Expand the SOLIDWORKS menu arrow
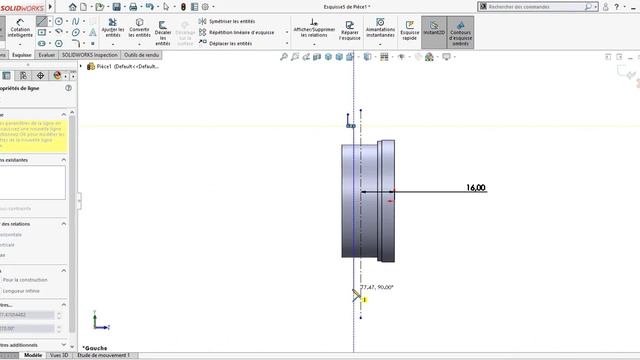Screen dimensions: 640x360 [50, 7]
